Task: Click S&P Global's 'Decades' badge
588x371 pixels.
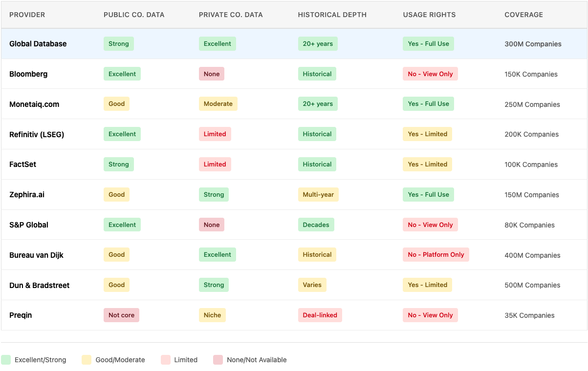Action: point(316,225)
